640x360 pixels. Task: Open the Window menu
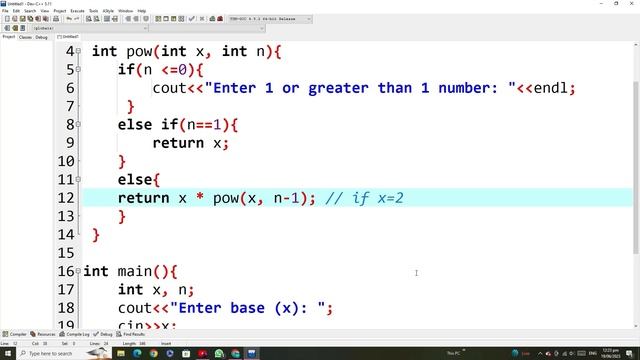click(x=125, y=11)
